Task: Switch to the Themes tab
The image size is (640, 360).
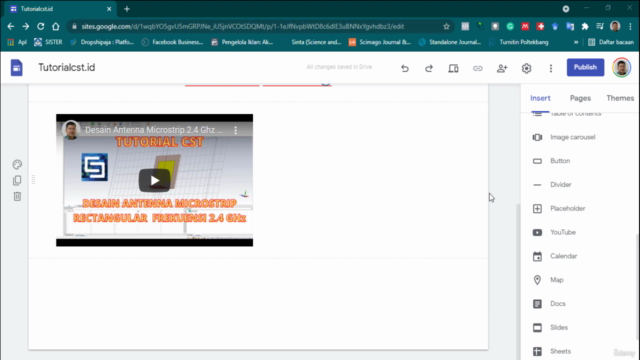Action: tap(620, 98)
